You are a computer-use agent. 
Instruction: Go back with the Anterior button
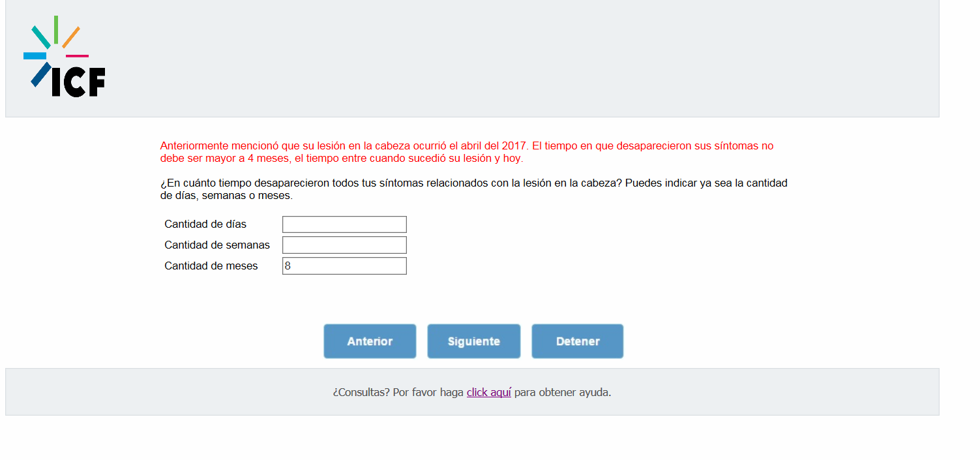pos(370,341)
